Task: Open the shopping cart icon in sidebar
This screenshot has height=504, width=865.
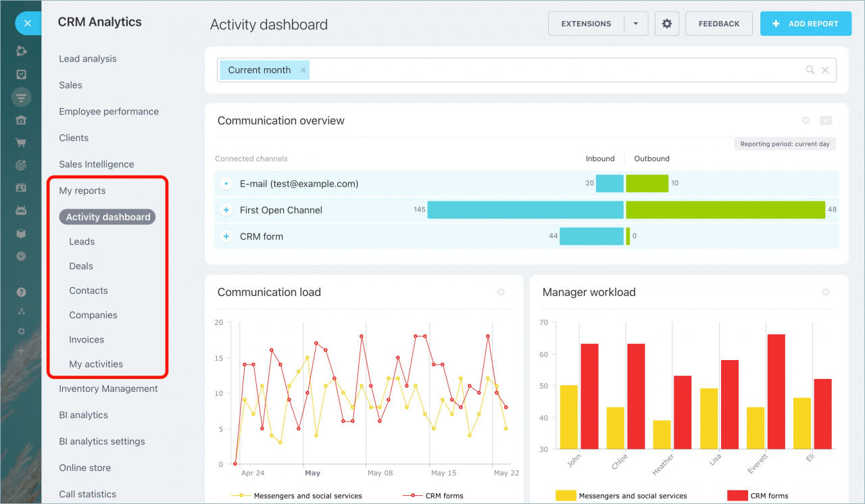Action: 22,143
